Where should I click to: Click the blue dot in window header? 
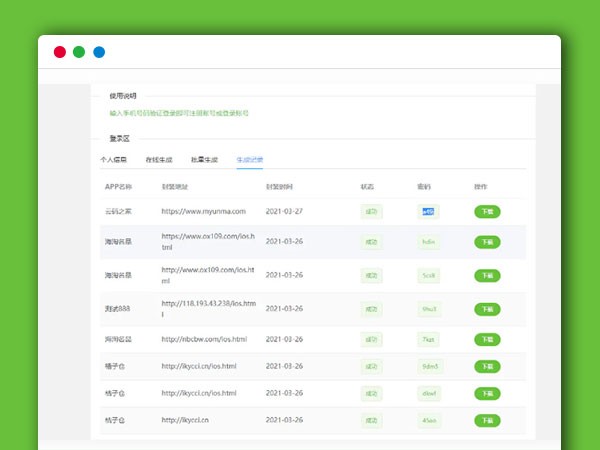coord(99,52)
